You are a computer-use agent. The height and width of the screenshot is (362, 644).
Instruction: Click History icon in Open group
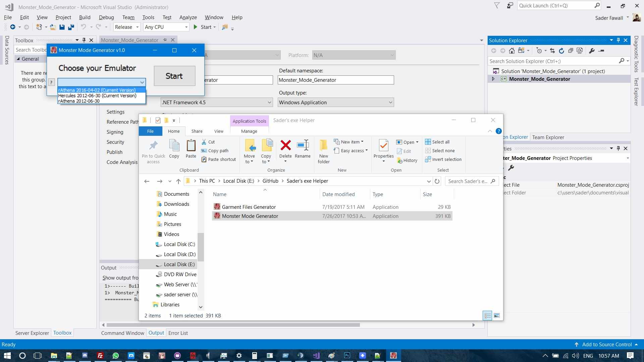tap(399, 161)
